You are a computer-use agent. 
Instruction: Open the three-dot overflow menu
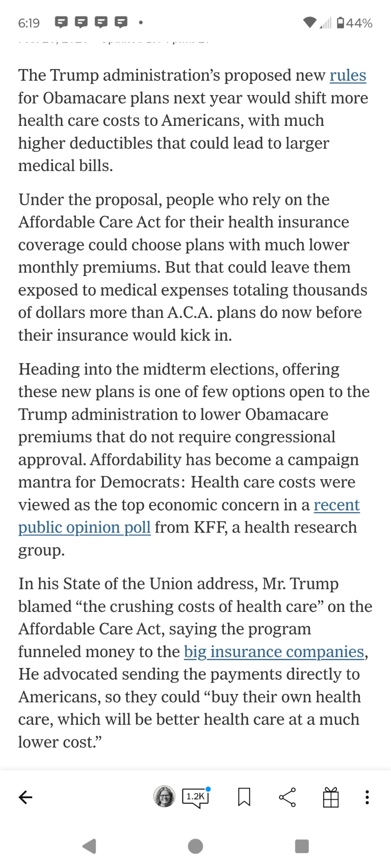pyautogui.click(x=367, y=797)
